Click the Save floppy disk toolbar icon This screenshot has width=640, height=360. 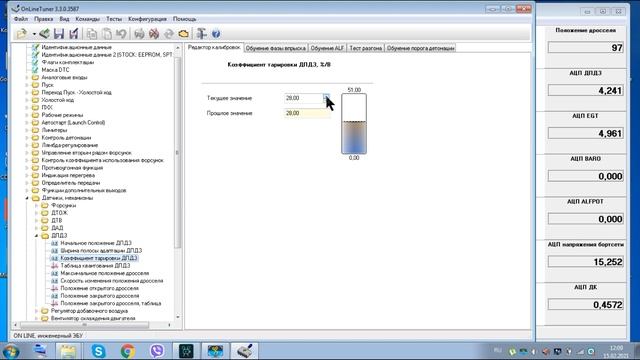click(x=59, y=34)
